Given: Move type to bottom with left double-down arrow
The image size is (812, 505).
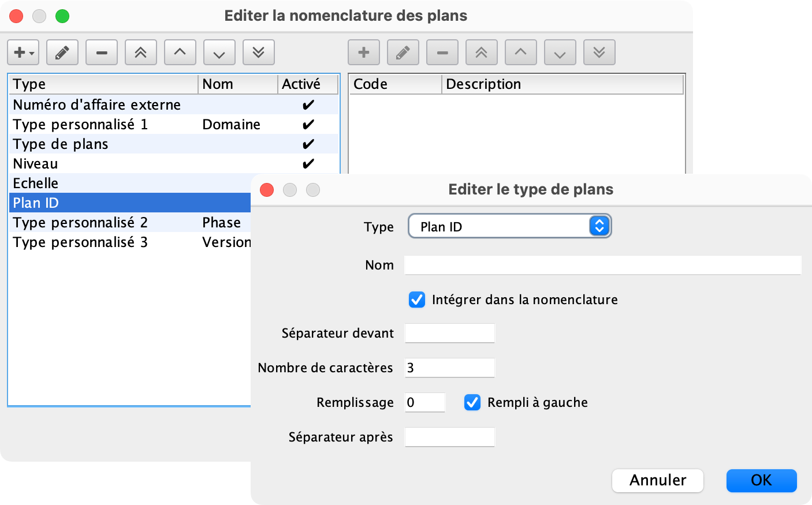Looking at the screenshot, I should pyautogui.click(x=259, y=53).
